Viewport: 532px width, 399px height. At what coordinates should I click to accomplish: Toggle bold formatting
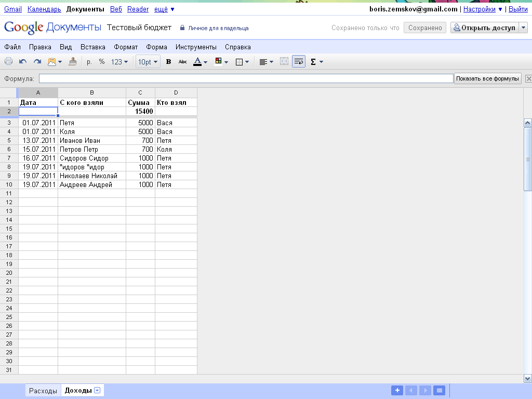pos(168,62)
